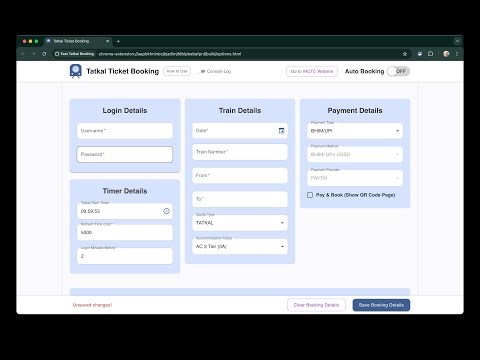Viewport: 480px width, 360px height.
Task: Open the Chrome three-dot menu
Action: coord(457,54)
